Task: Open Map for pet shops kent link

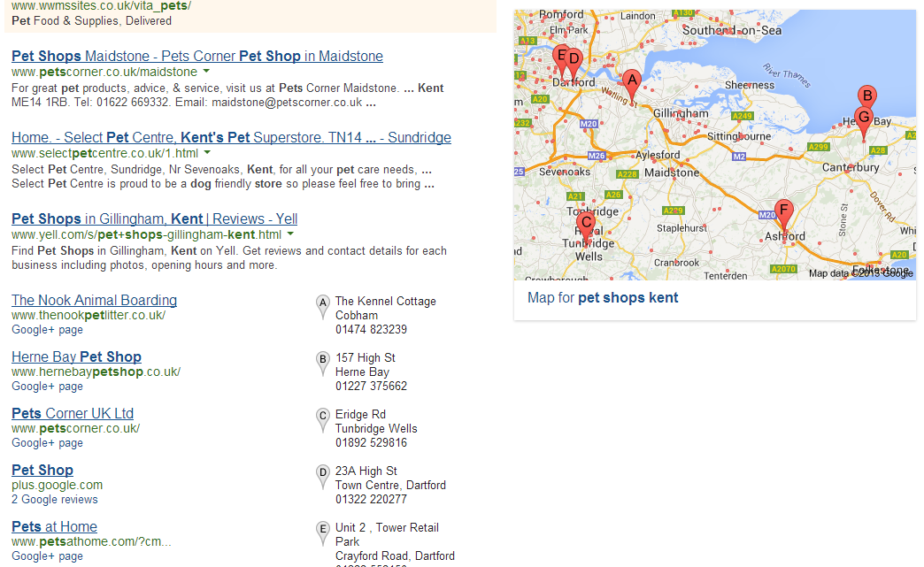Action: (602, 297)
